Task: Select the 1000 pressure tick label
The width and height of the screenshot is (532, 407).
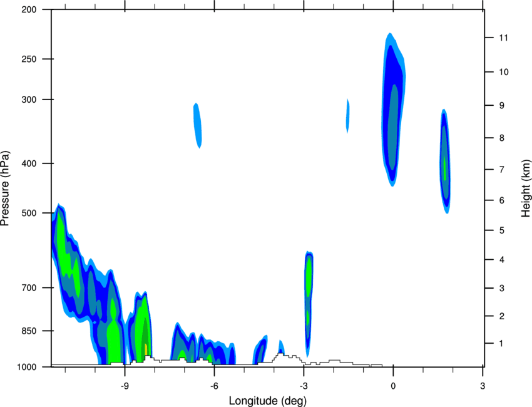Action: pyautogui.click(x=27, y=368)
